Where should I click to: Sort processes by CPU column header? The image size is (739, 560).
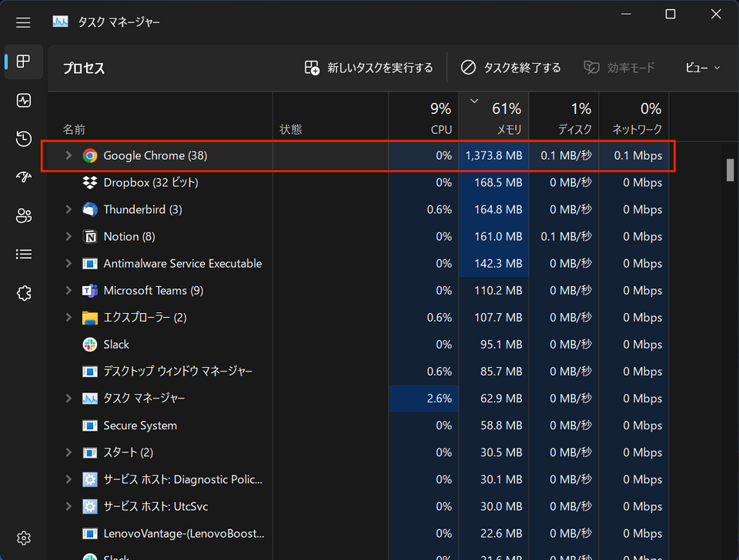click(x=423, y=117)
